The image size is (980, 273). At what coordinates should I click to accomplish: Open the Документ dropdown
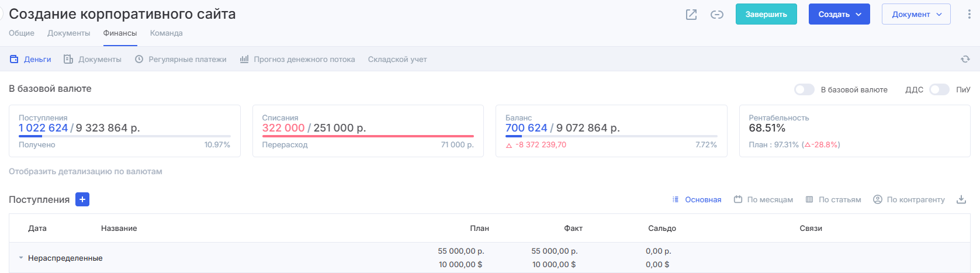tap(916, 15)
